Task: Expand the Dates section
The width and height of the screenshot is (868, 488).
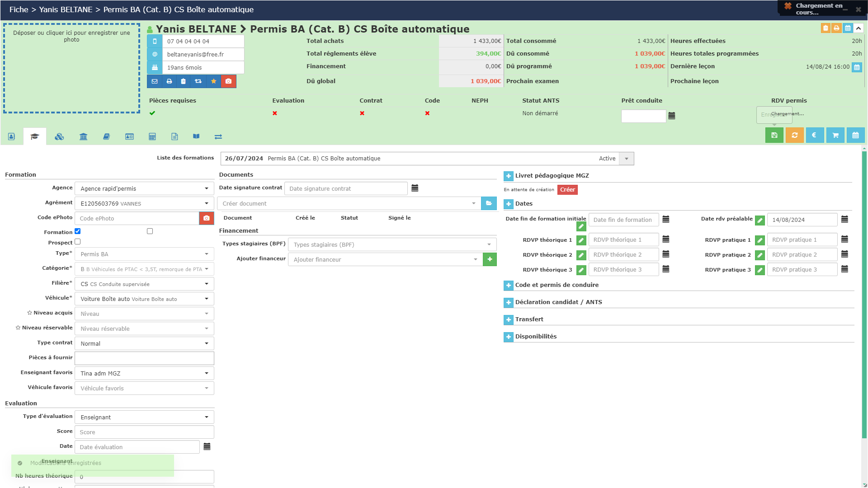Action: [x=509, y=204]
